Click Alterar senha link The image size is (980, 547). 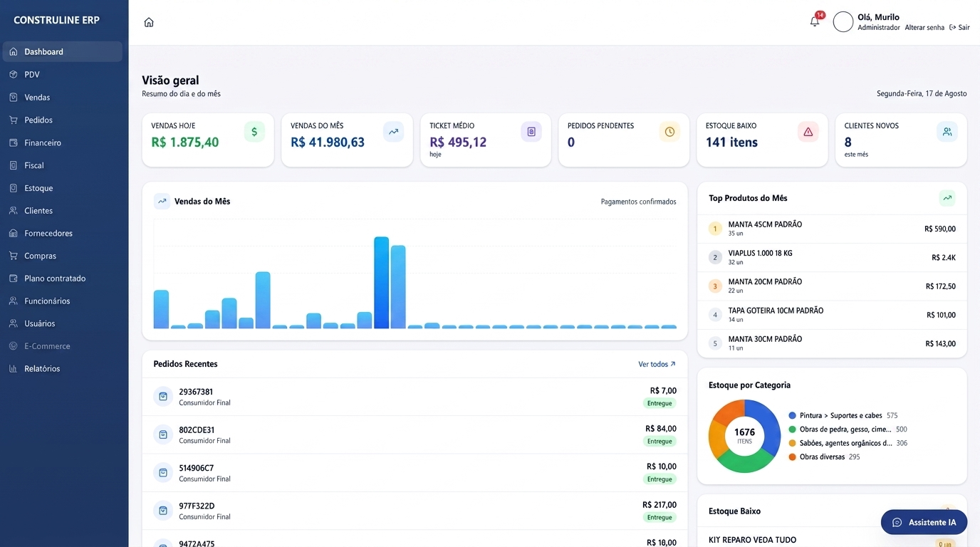click(x=924, y=28)
